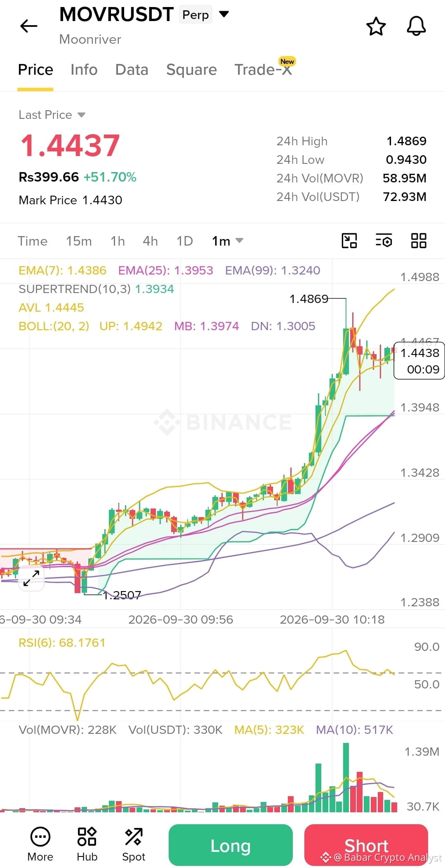Viewport: 445px width, 868px height.
Task: Expand the MOVRUSDT Perp pair dropdown
Action: point(224,14)
